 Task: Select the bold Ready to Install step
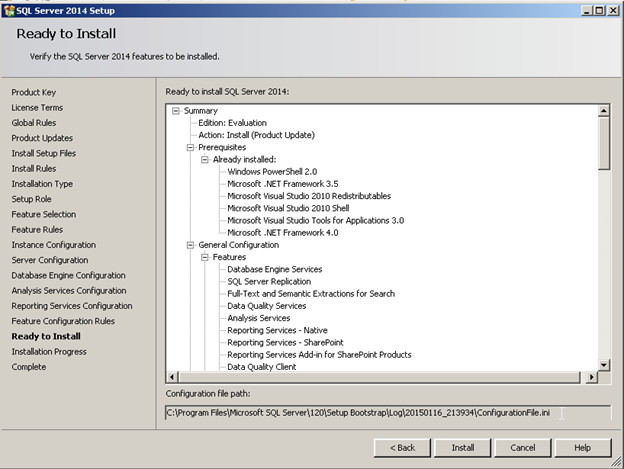[46, 337]
